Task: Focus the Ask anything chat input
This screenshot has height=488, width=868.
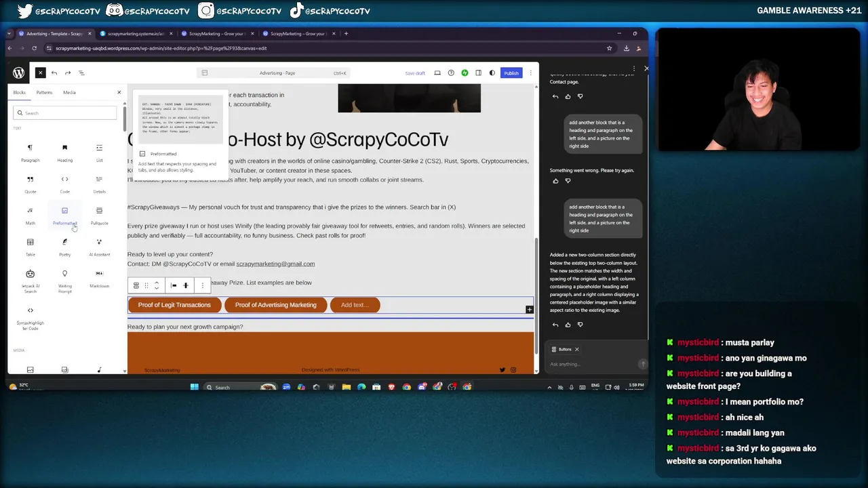Action: point(593,364)
